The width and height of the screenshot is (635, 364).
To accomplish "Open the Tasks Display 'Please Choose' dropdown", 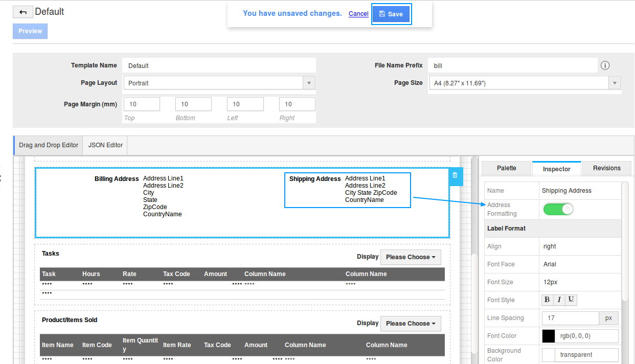I will point(411,257).
